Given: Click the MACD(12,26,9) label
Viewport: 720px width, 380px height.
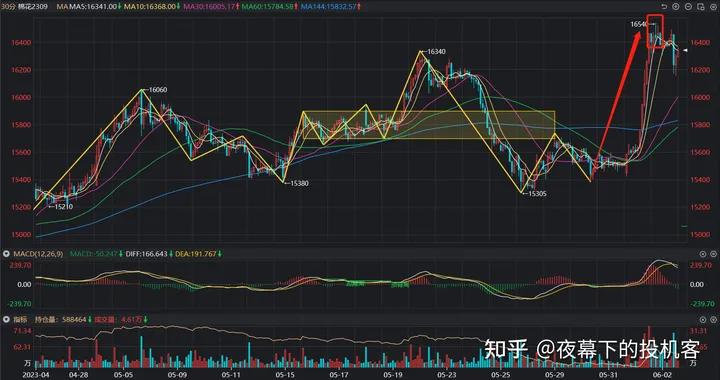Looking at the screenshot, I should coord(38,254).
